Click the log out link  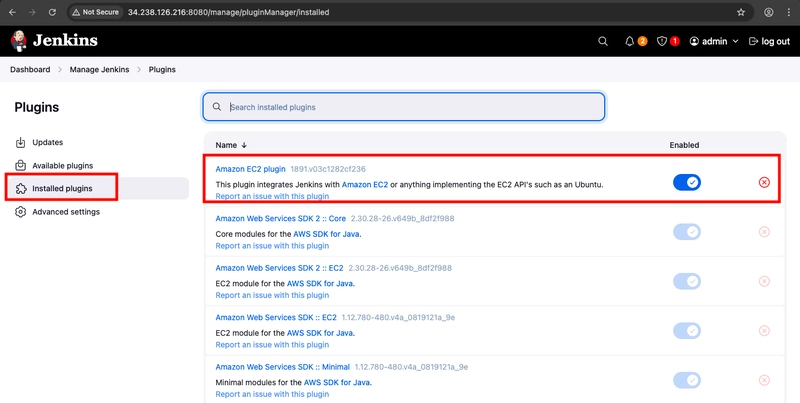tap(769, 41)
